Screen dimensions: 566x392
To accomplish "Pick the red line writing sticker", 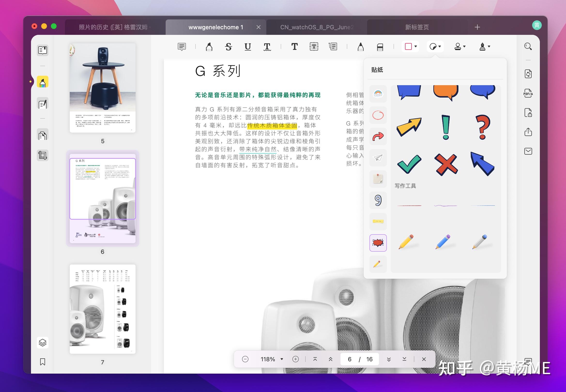I will coord(409,205).
